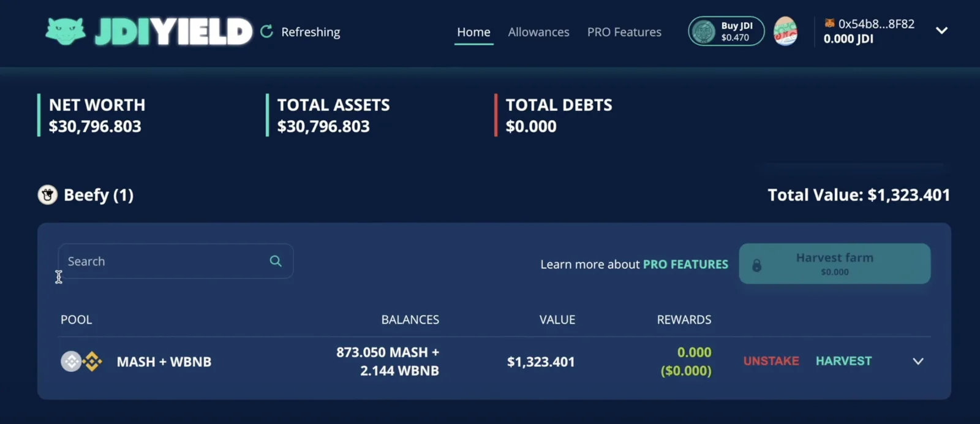The height and width of the screenshot is (424, 980).
Task: Open the Allowances tab
Action: tap(538, 32)
